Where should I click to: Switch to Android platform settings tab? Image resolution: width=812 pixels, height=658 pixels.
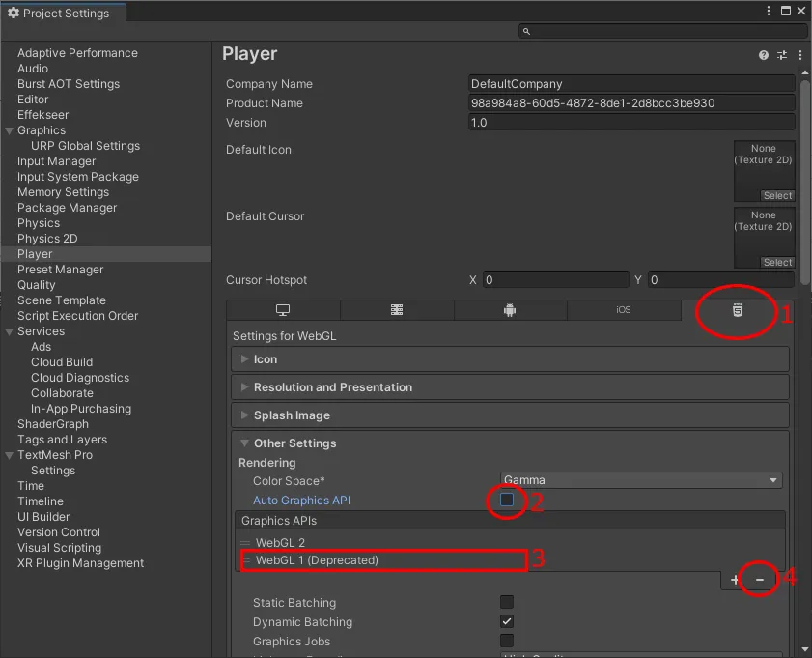[x=510, y=310]
